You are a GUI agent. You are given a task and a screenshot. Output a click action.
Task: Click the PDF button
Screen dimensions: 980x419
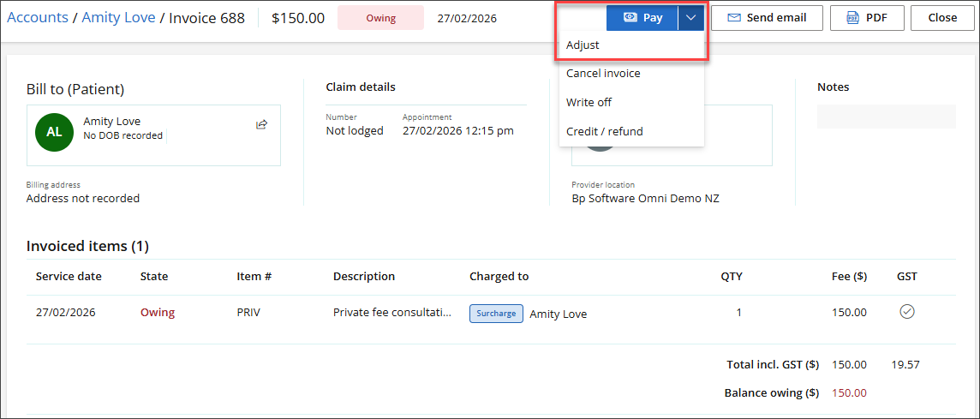pos(865,17)
